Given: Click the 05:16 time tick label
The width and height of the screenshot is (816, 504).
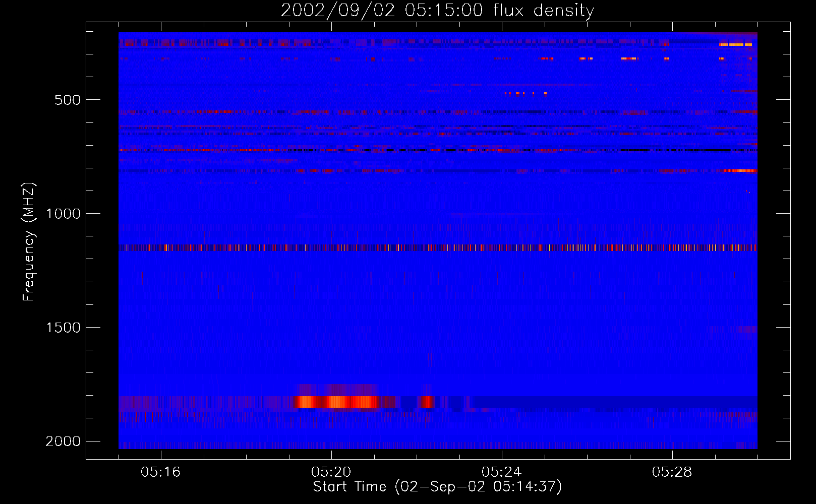Looking at the screenshot, I should coord(160,472).
